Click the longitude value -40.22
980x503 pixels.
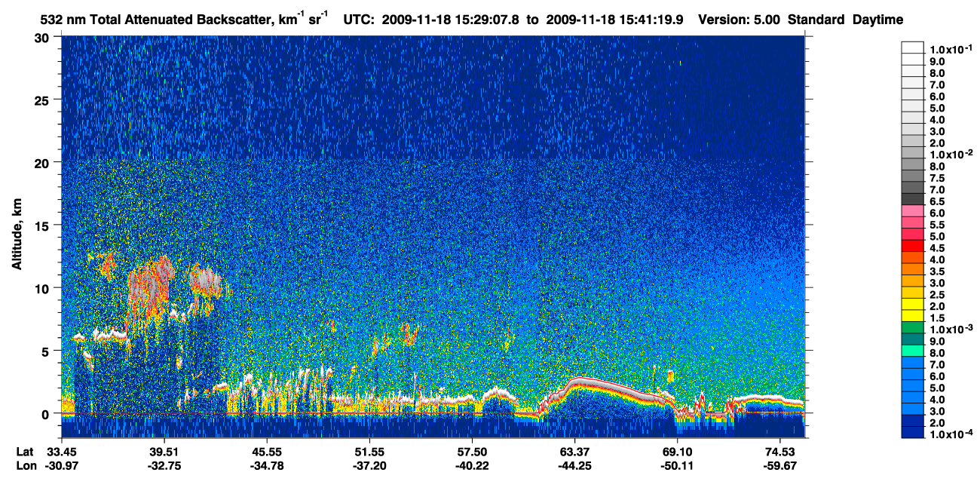point(471,465)
